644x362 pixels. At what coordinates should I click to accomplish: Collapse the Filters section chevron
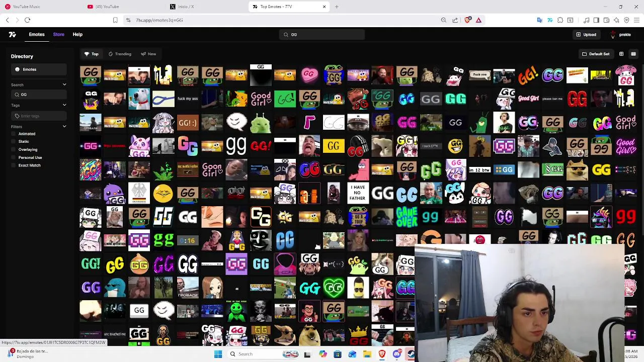click(x=64, y=126)
